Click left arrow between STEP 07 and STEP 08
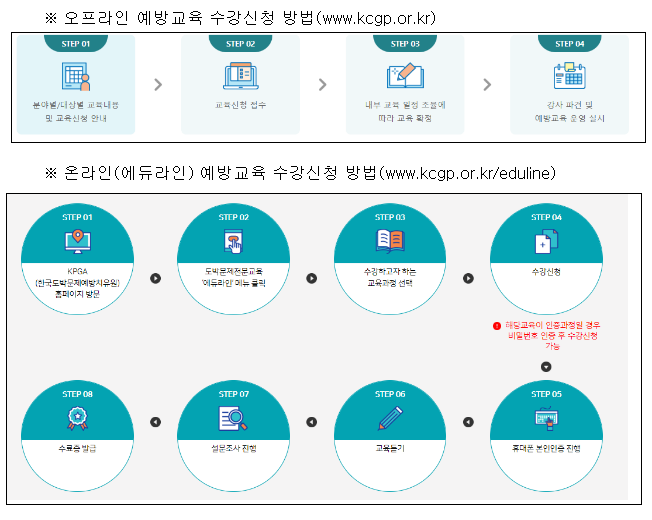This screenshot has width=652, height=520. 156,422
